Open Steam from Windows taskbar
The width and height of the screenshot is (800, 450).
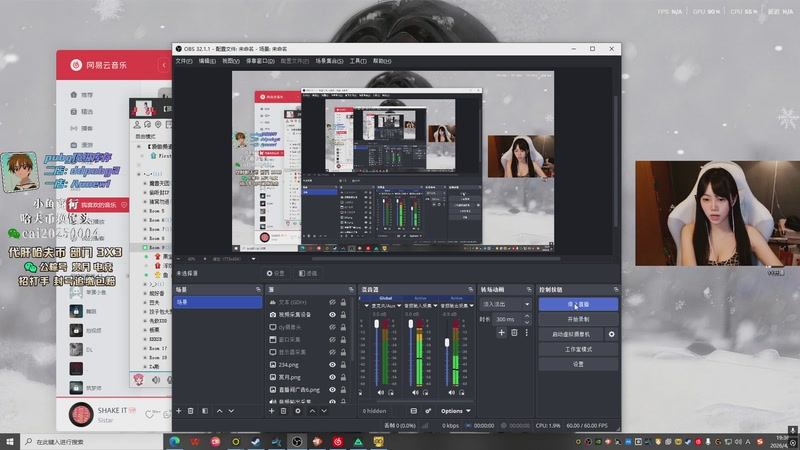256,441
